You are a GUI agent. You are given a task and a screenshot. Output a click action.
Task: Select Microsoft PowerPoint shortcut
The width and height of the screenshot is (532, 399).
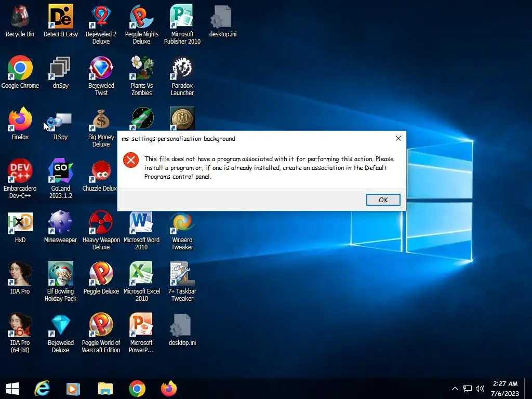(141, 333)
